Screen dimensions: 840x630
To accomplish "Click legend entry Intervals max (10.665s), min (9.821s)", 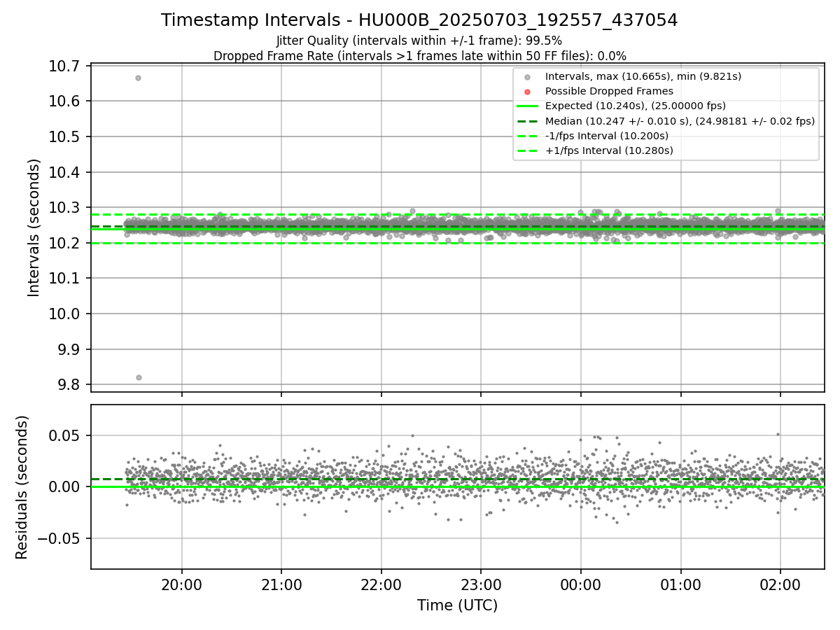I will click(643, 76).
